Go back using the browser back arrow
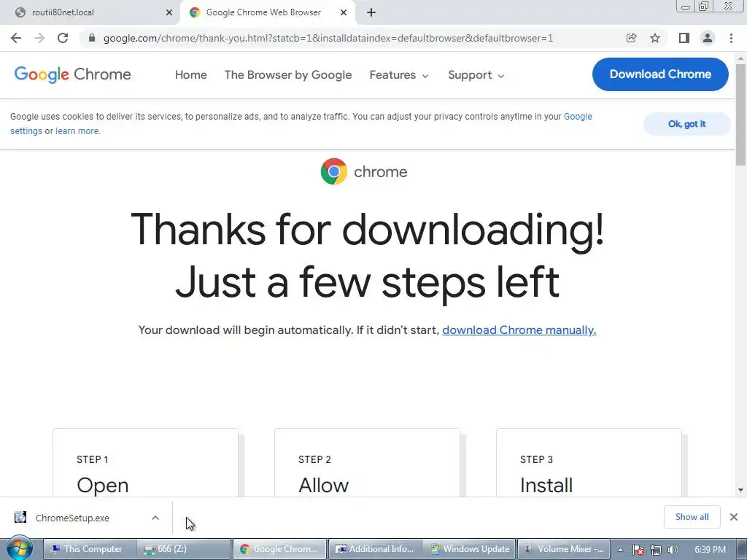Viewport: 747px width, 560px height. 16,38
